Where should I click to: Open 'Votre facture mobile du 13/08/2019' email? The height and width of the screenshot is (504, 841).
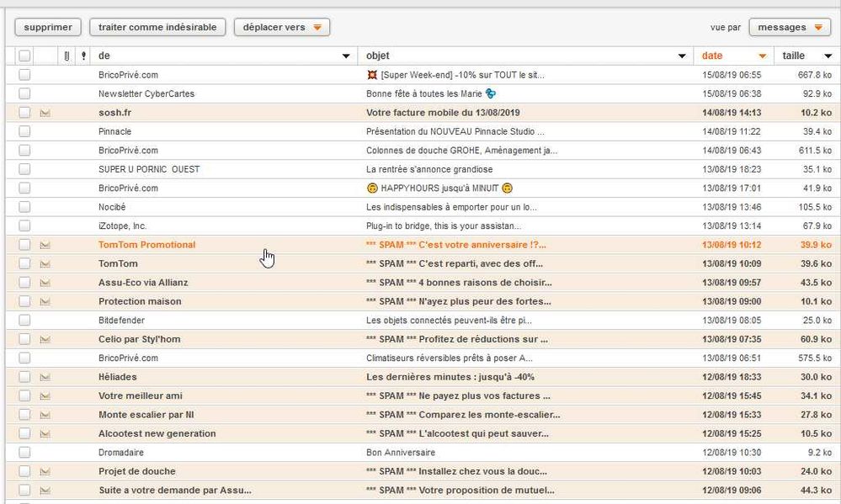point(443,113)
